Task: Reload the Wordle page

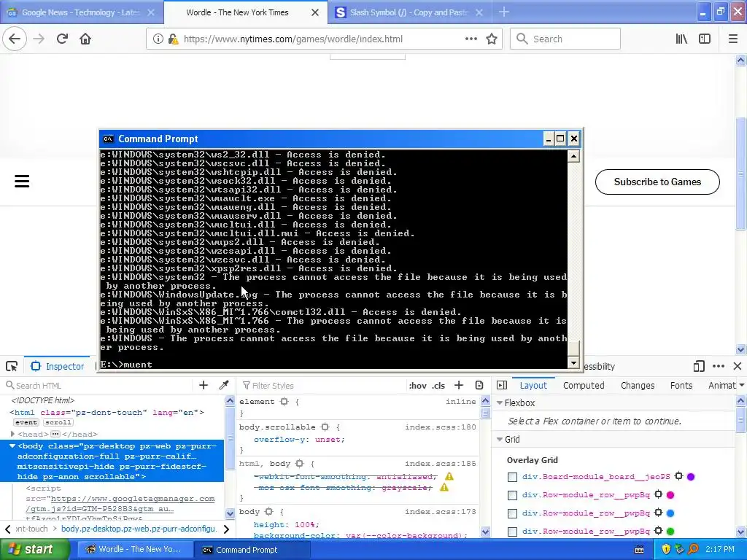Action: 63,39
